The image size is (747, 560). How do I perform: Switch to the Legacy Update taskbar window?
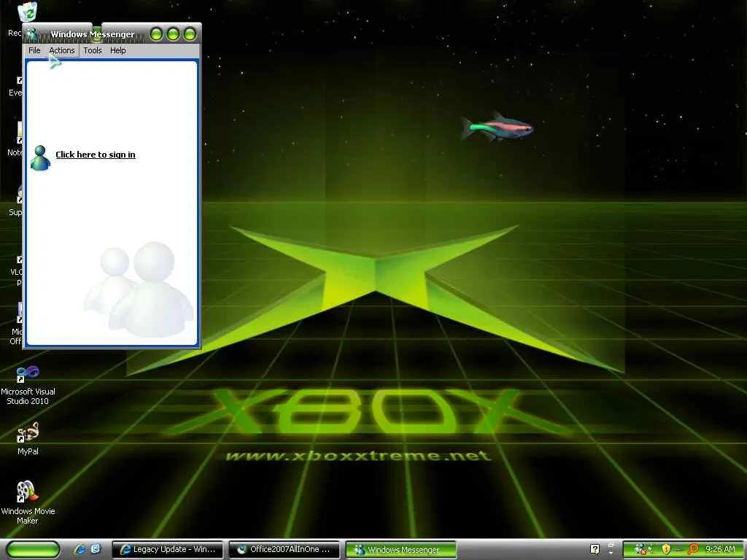point(167,550)
